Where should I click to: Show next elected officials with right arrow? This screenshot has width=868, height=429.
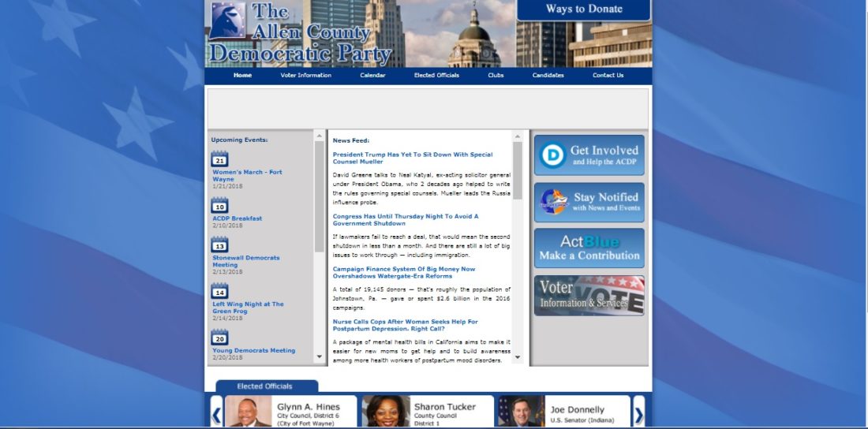point(639,413)
